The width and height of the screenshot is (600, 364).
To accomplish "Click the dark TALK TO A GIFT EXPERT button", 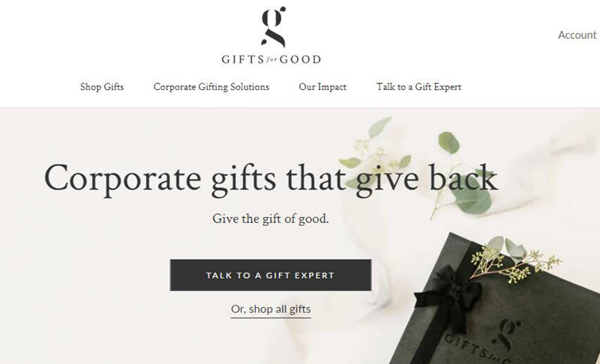I will [x=271, y=275].
